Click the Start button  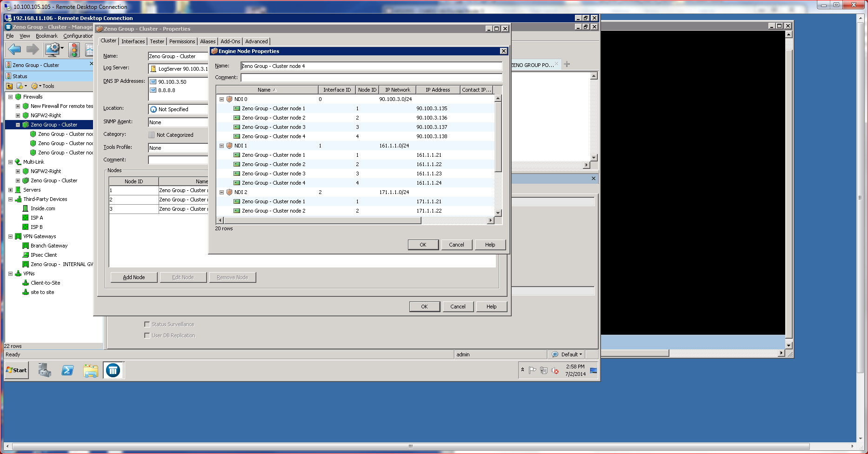point(17,370)
